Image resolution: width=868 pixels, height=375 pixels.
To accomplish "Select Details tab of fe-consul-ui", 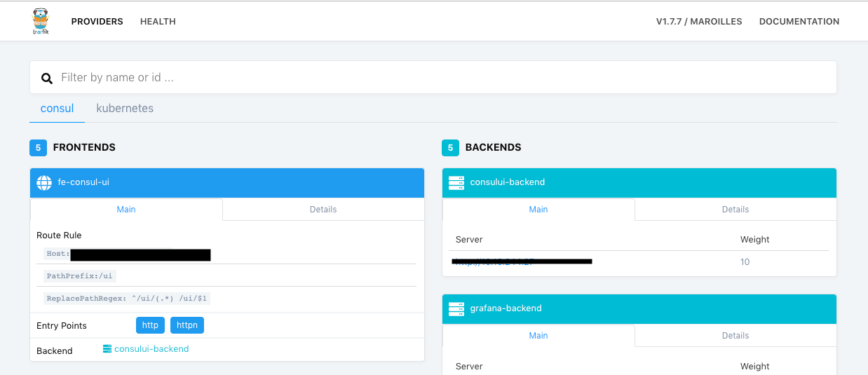I will click(323, 209).
